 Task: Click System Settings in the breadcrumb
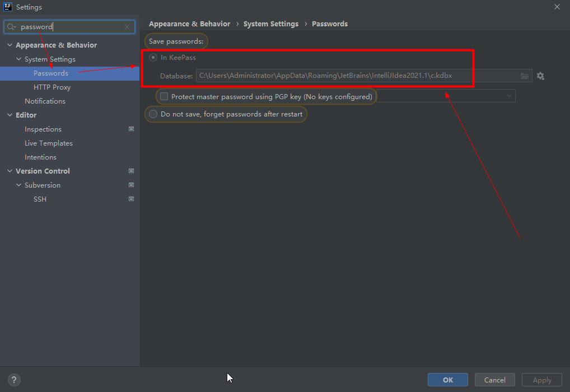(271, 24)
